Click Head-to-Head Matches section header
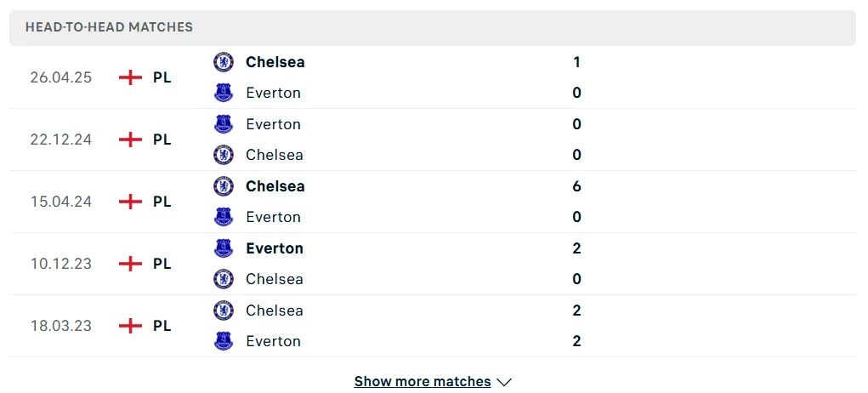 click(x=109, y=27)
